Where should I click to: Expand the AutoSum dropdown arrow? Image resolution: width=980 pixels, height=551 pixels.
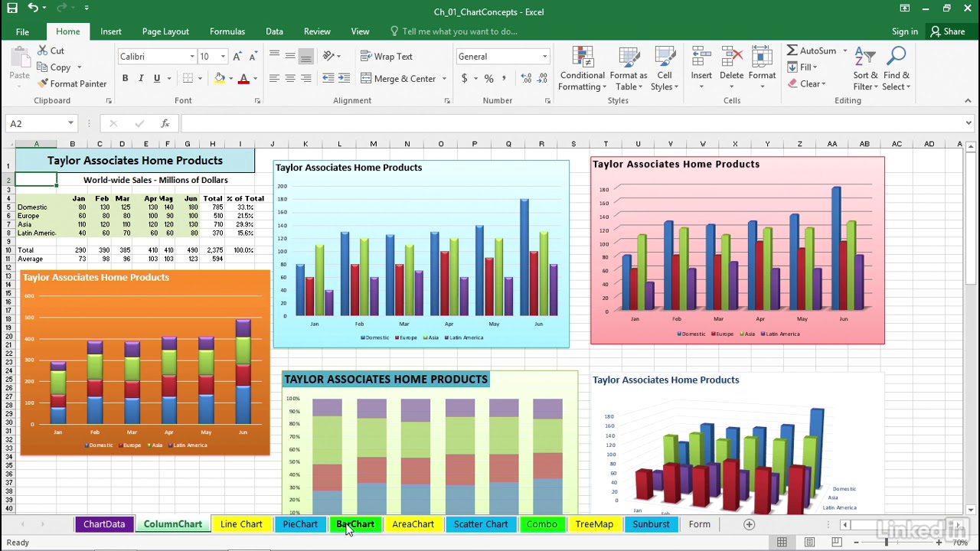pos(845,51)
